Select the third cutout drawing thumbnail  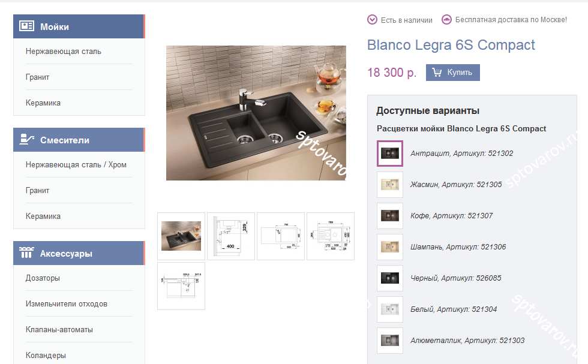[x=281, y=236]
